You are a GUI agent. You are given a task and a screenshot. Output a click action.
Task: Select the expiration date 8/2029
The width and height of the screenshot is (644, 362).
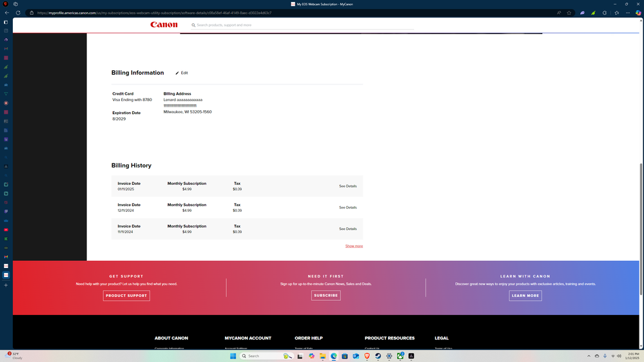(x=119, y=119)
